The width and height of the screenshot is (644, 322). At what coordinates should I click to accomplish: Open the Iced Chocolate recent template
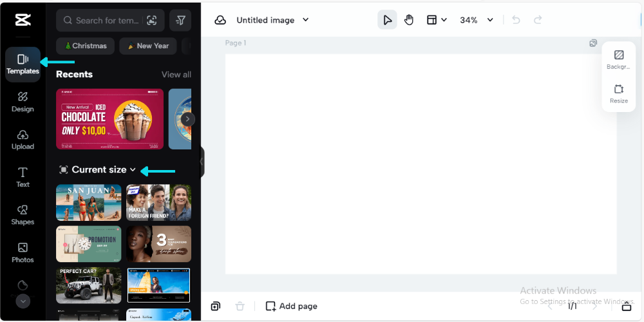109,119
